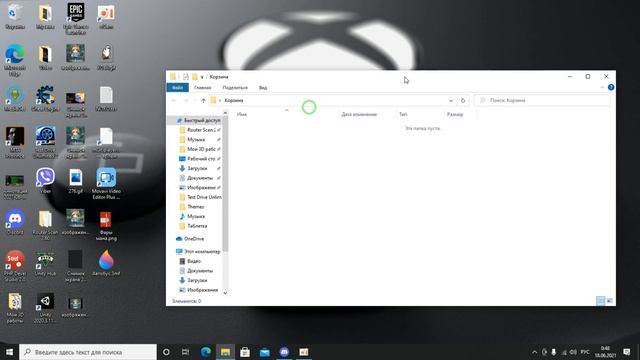Select Мои 3D работы in the sidebar
The image size is (640, 360).
tap(200, 149)
